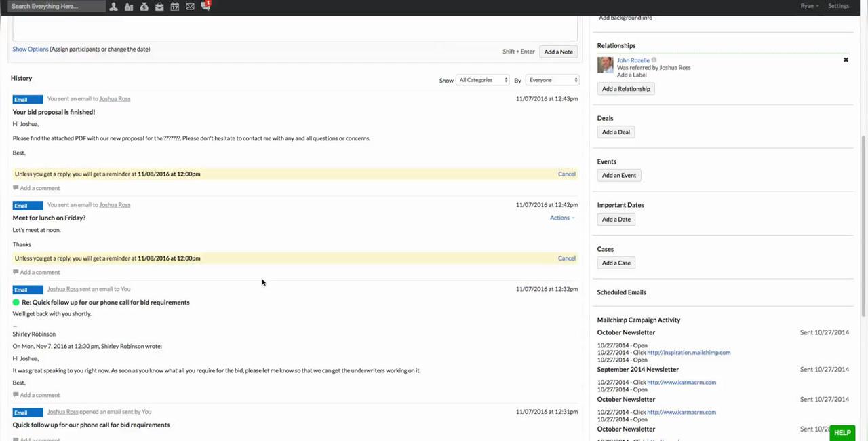Open the All Categories filter dropdown
Image resolution: width=868 pixels, height=441 pixels.
click(482, 80)
